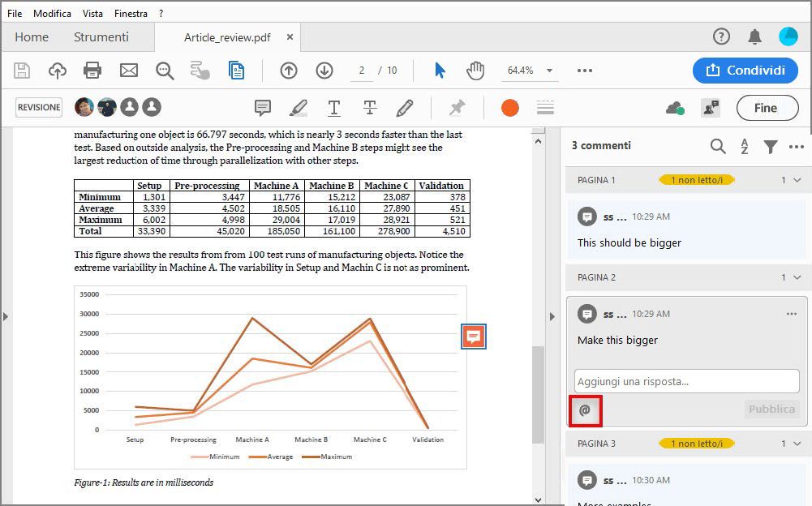Click the REVISIONE button
This screenshot has height=506, width=812.
coord(39,107)
